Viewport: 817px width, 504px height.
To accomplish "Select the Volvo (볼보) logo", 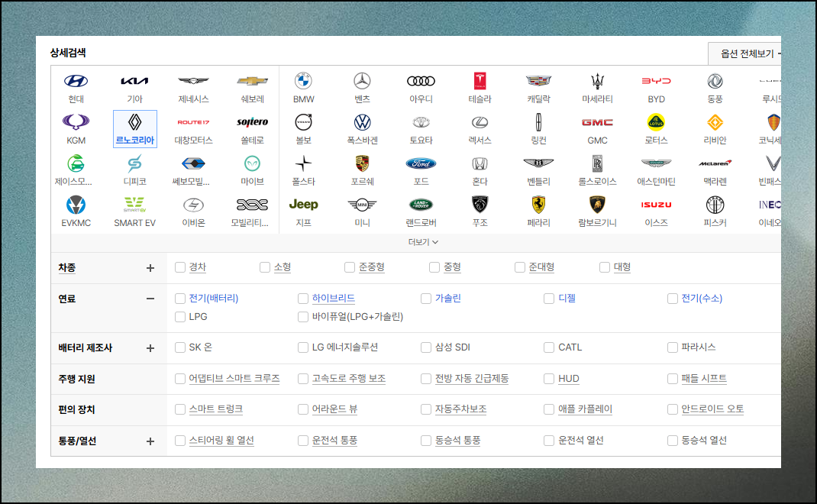I will pos(303,122).
